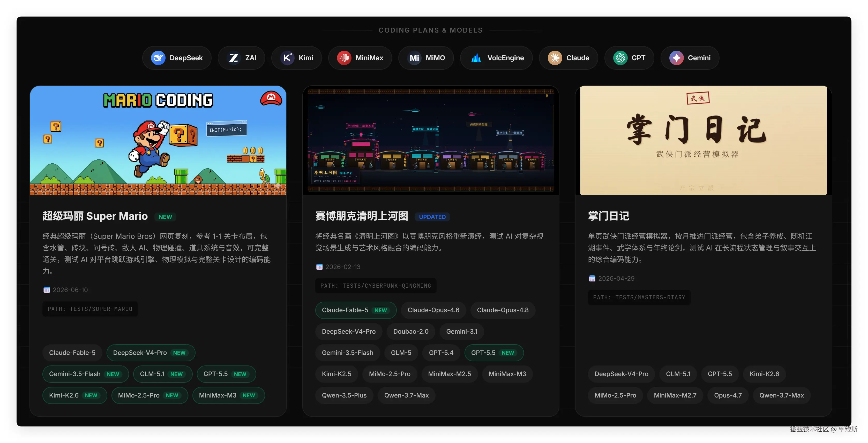Open the Mario Coding cover image
Viewport: 868px width, 443px height.
(158, 140)
